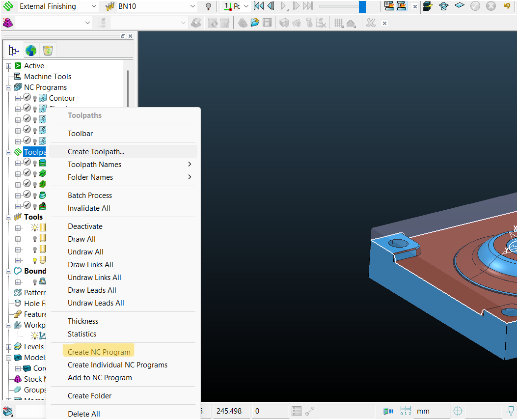The image size is (518, 420).
Task: Collapse the Tools tree node
Action: click(9, 217)
